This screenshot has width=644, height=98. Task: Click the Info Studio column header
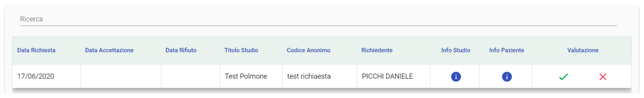456,50
